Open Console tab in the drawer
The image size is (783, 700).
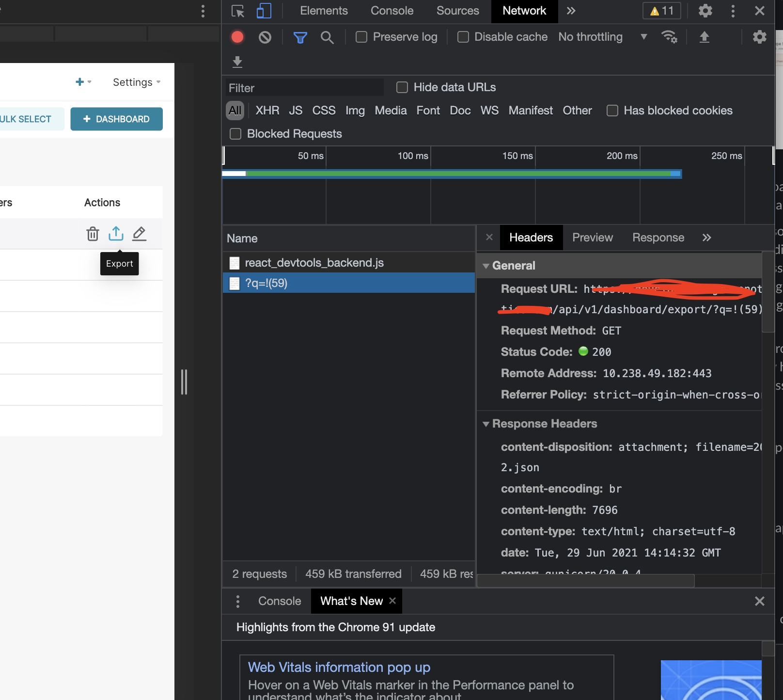point(280,601)
